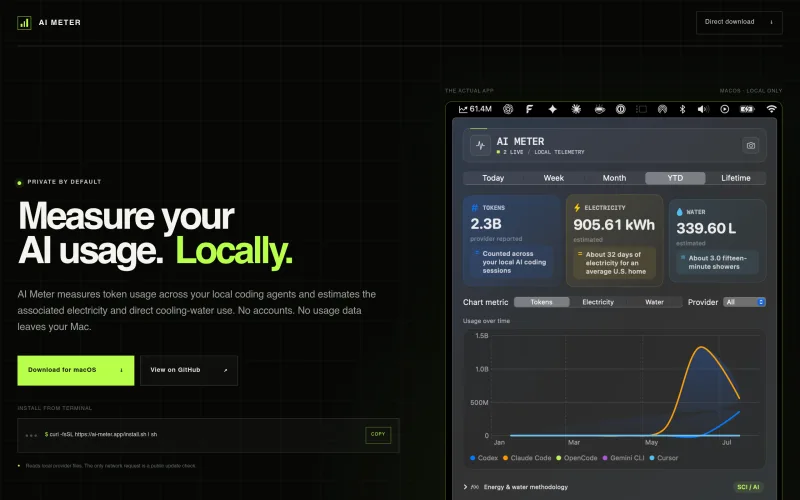
Task: Click the orange Claude Code peak on chart
Action: coord(702,347)
